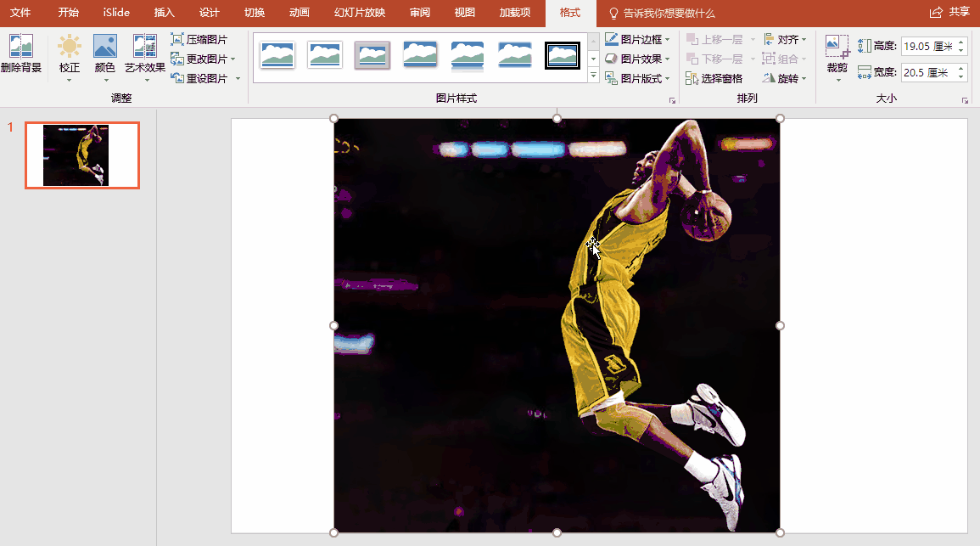The width and height of the screenshot is (980, 546).
Task: Click the 宽度 width input field
Action: coord(929,72)
